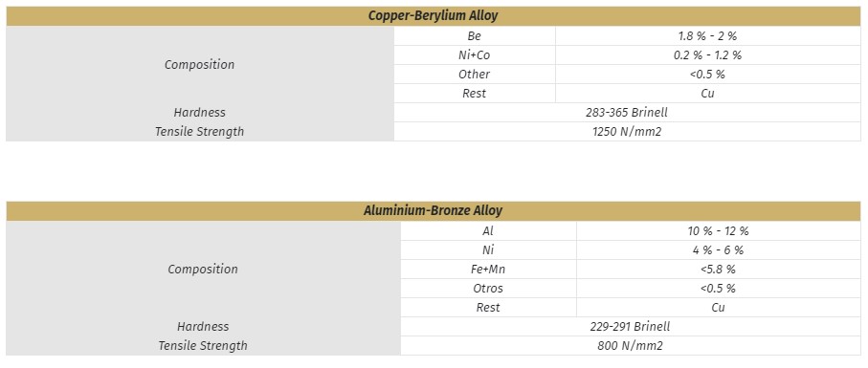Select the 800 N/mm2 tensile strength value
Screen dimensions: 868x368
pos(631,346)
